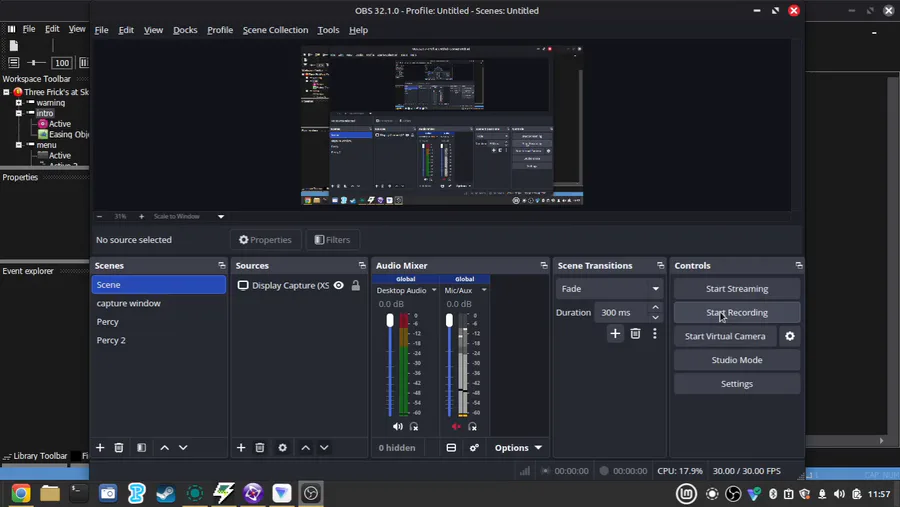Click Start Recording button

736,312
